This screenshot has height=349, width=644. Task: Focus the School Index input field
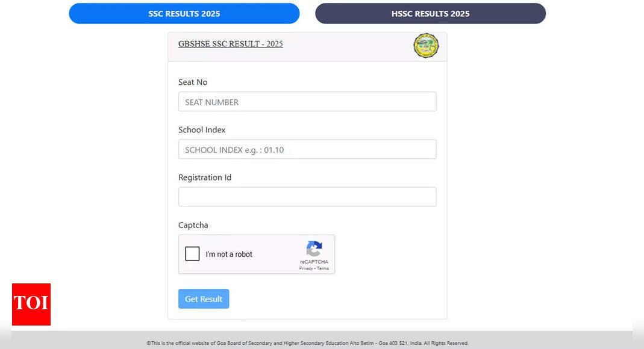pyautogui.click(x=307, y=149)
